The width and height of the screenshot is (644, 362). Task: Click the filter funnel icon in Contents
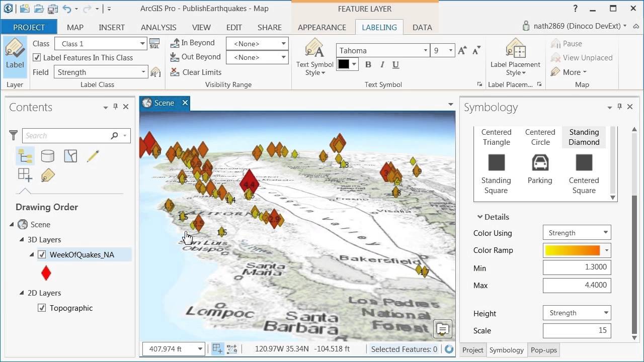coord(14,135)
